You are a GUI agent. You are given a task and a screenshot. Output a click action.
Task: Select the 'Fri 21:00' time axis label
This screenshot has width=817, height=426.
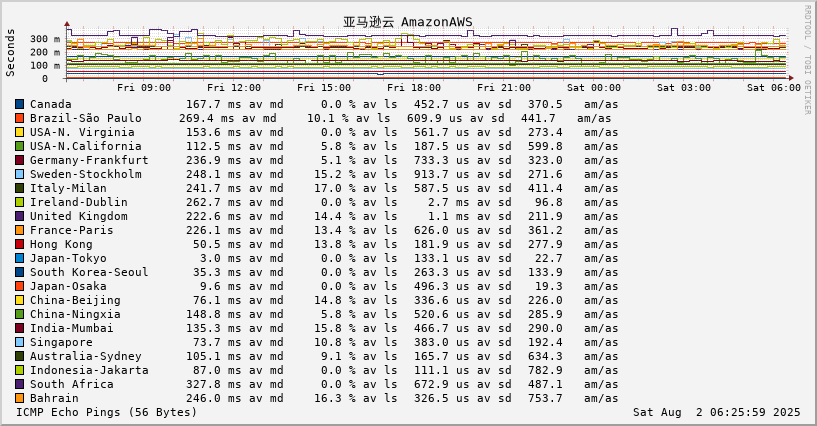point(504,87)
